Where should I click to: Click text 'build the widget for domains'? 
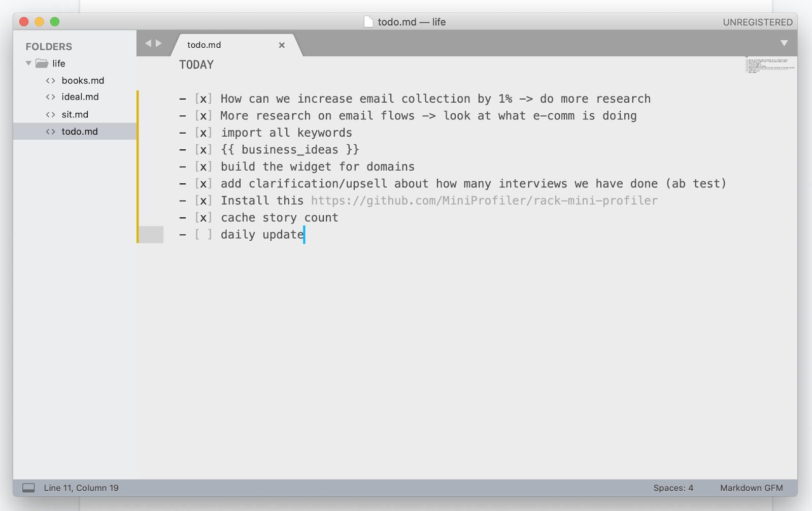pyautogui.click(x=318, y=167)
